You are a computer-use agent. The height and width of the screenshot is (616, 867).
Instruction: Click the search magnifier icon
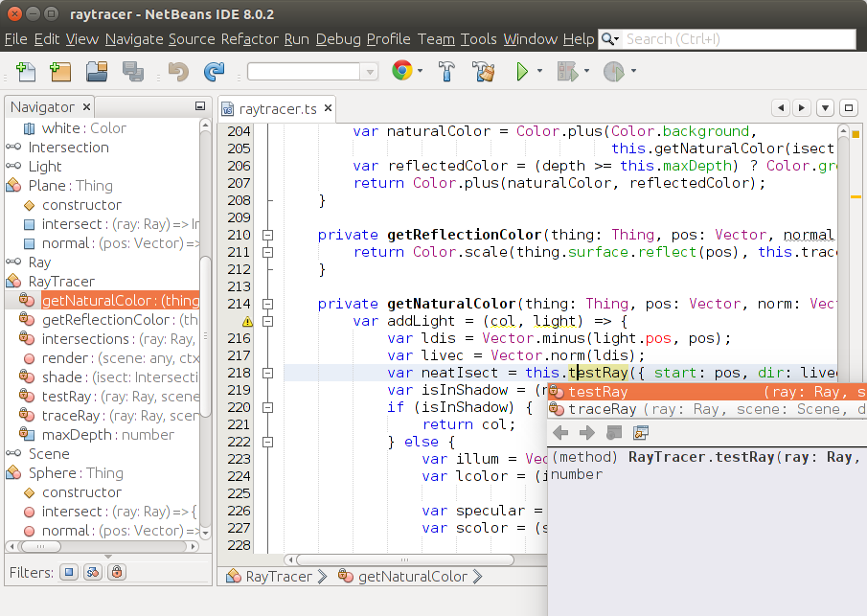tap(607, 38)
